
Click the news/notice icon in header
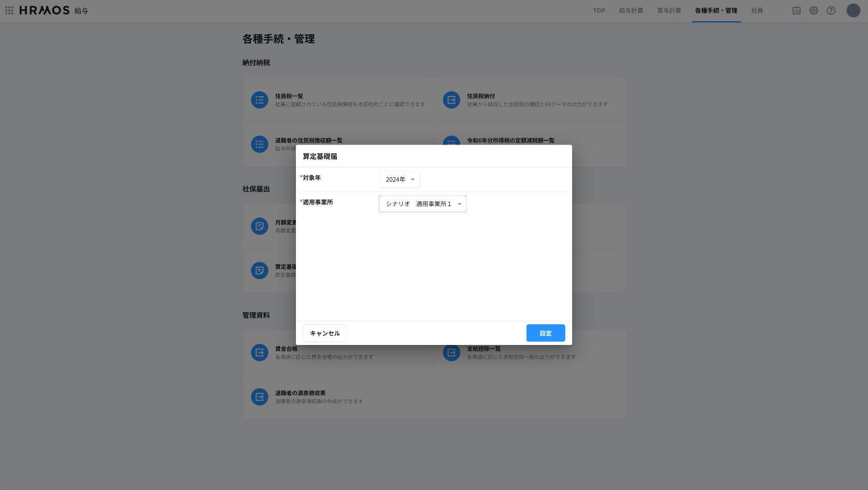point(796,10)
